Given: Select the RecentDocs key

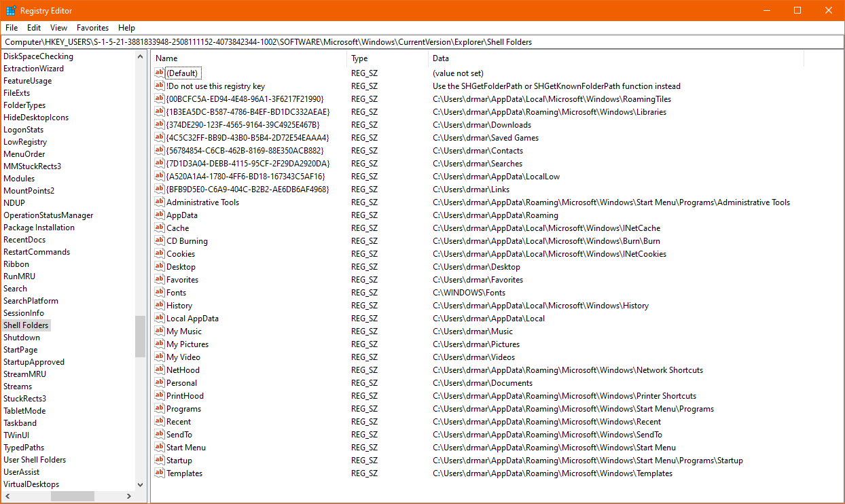Looking at the screenshot, I should click(24, 240).
